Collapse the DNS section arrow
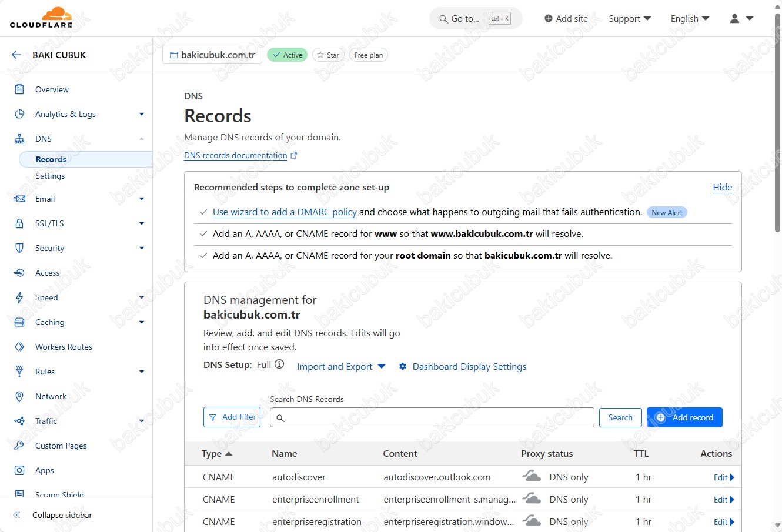 tap(141, 139)
